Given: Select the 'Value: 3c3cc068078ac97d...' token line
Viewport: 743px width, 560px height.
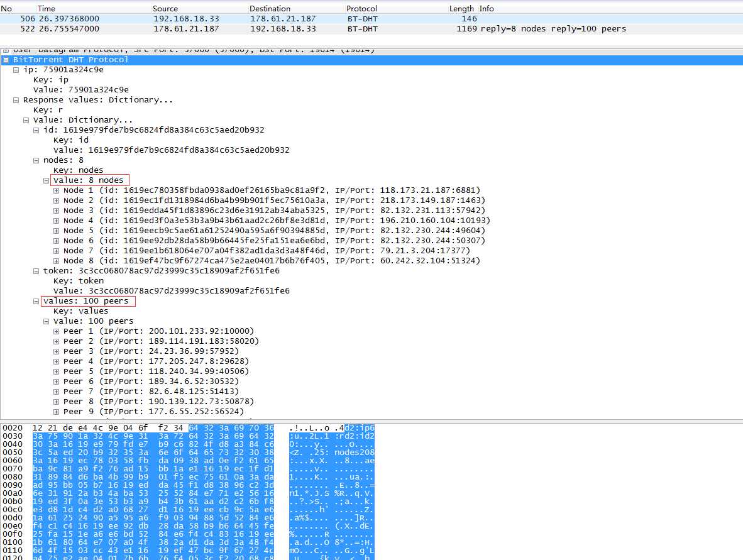Looking at the screenshot, I should 171,291.
